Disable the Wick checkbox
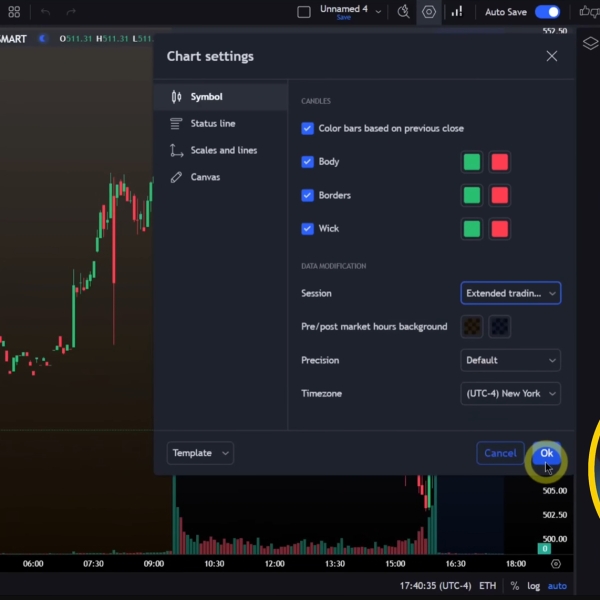Viewport: 600px width, 600px height. [x=308, y=229]
